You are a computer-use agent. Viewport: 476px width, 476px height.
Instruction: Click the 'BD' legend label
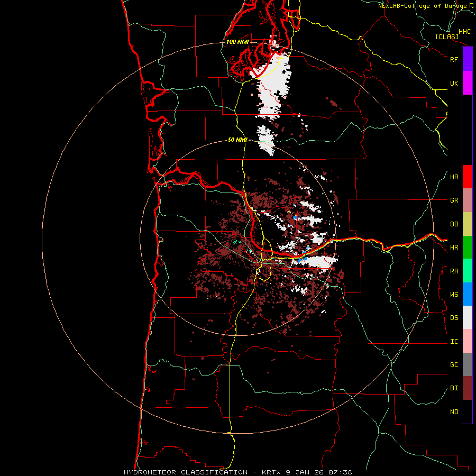tap(454, 224)
